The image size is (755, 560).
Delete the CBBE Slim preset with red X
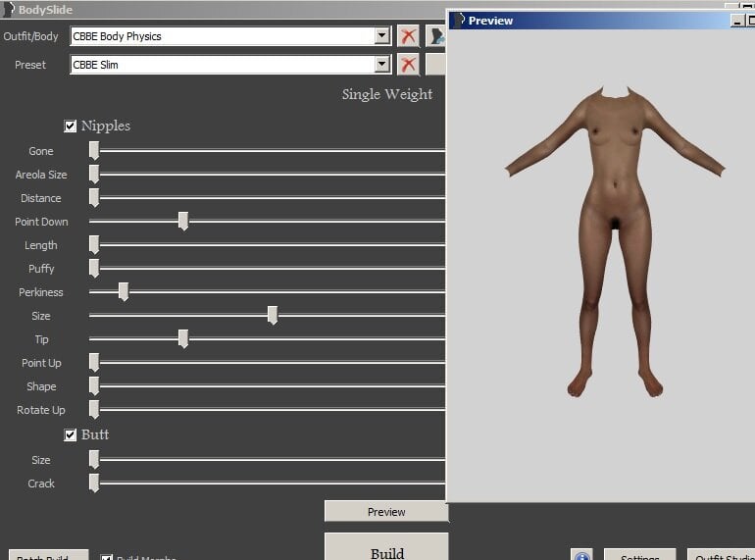pyautogui.click(x=408, y=65)
